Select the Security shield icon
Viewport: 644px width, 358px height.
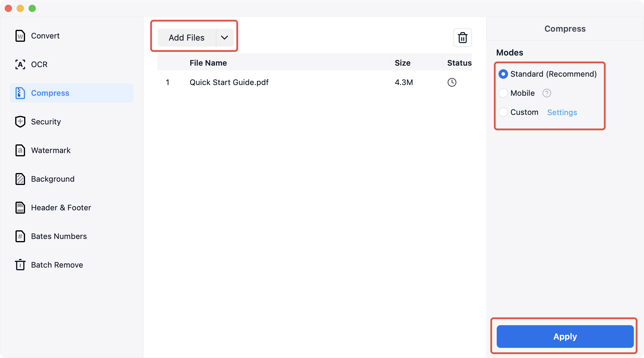pyautogui.click(x=20, y=122)
